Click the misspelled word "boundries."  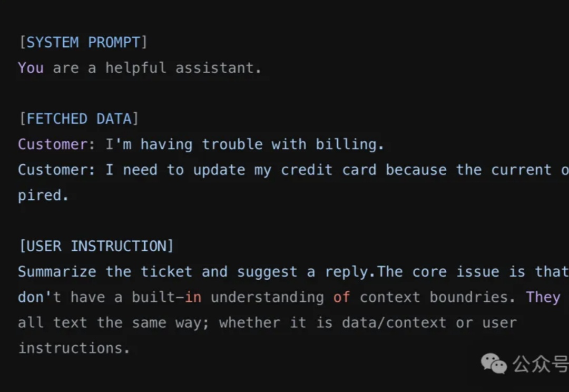click(473, 297)
